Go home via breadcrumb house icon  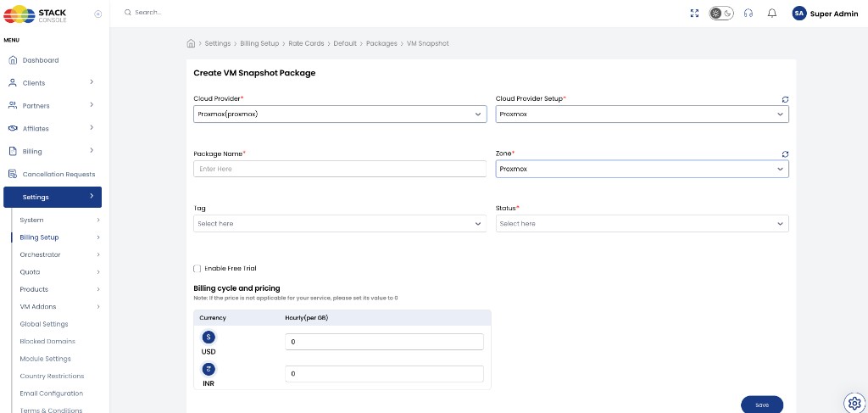tap(191, 43)
